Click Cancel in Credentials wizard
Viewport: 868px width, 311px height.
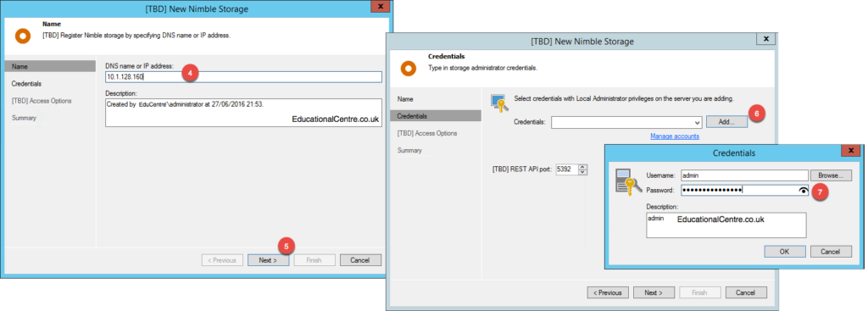click(x=746, y=292)
